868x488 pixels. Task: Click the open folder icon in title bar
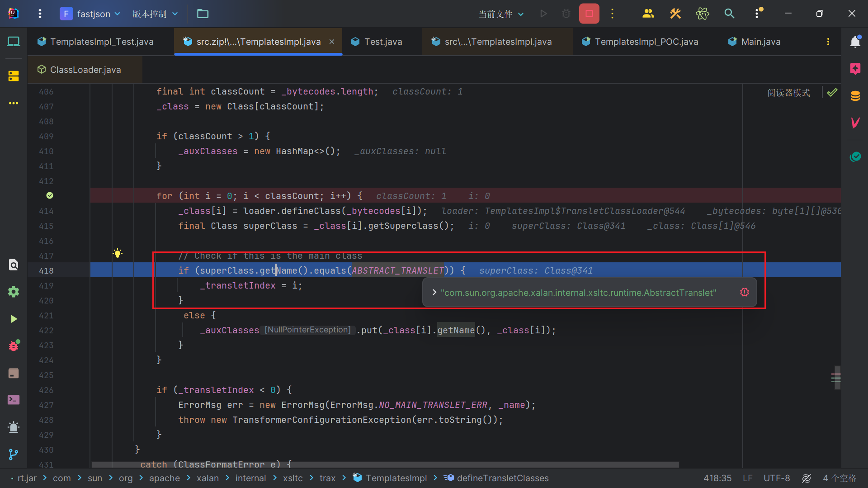[x=203, y=14]
